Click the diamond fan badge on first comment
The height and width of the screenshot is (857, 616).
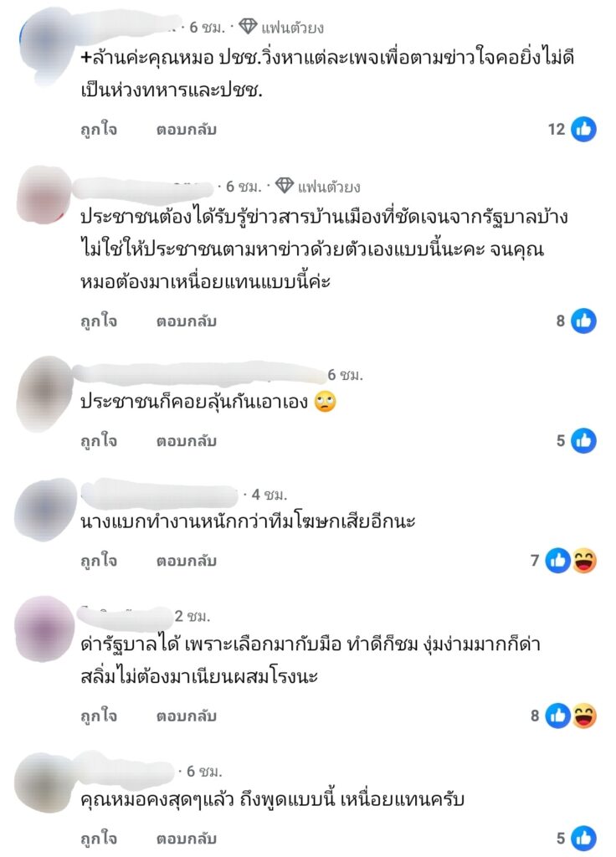[x=248, y=26]
